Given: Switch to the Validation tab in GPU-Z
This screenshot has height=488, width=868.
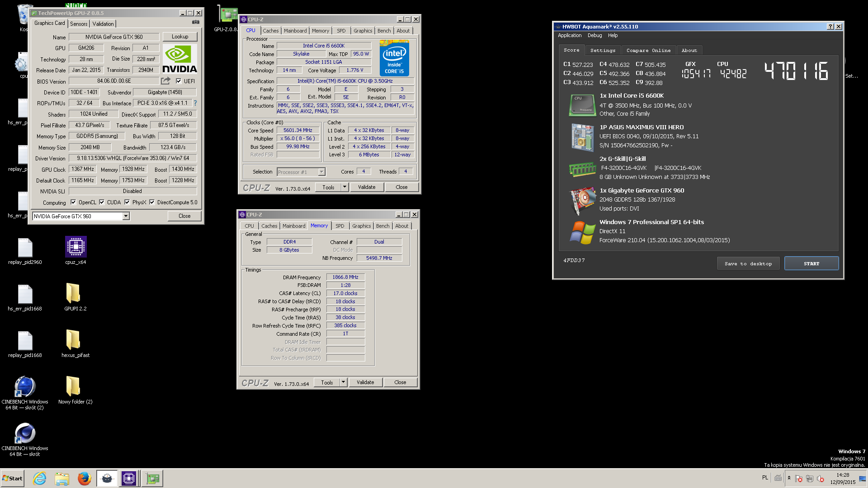Looking at the screenshot, I should [x=103, y=24].
